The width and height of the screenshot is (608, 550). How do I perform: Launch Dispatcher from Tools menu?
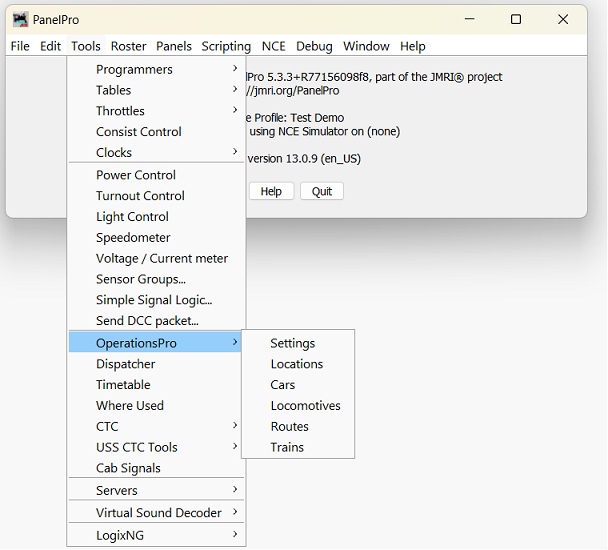(125, 364)
